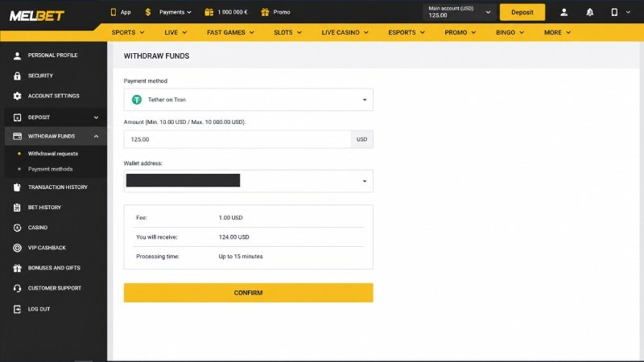Click the "124.00 USD" receive value

click(233, 237)
